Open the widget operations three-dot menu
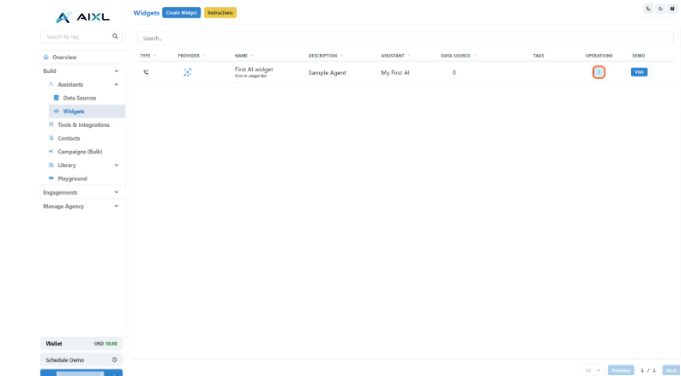 coord(598,72)
